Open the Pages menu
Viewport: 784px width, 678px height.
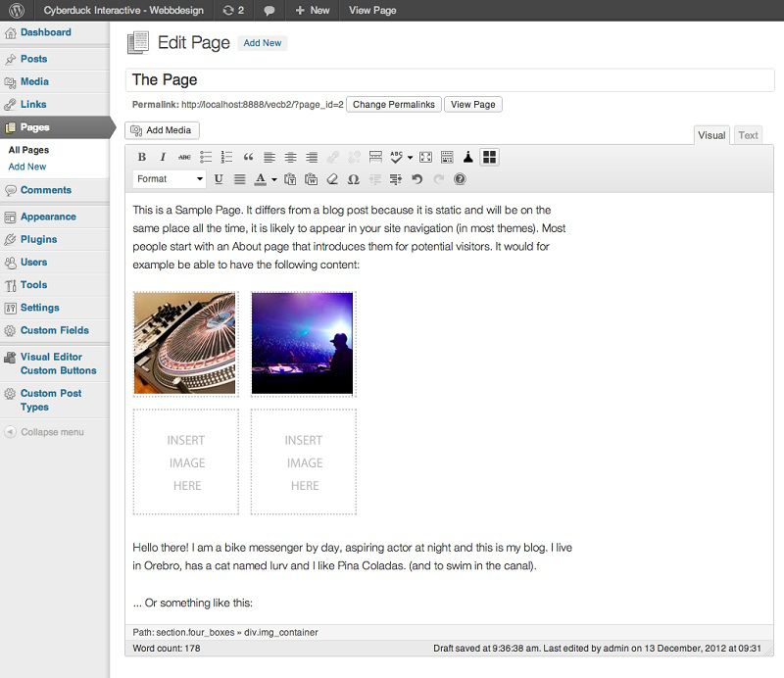coord(55,127)
